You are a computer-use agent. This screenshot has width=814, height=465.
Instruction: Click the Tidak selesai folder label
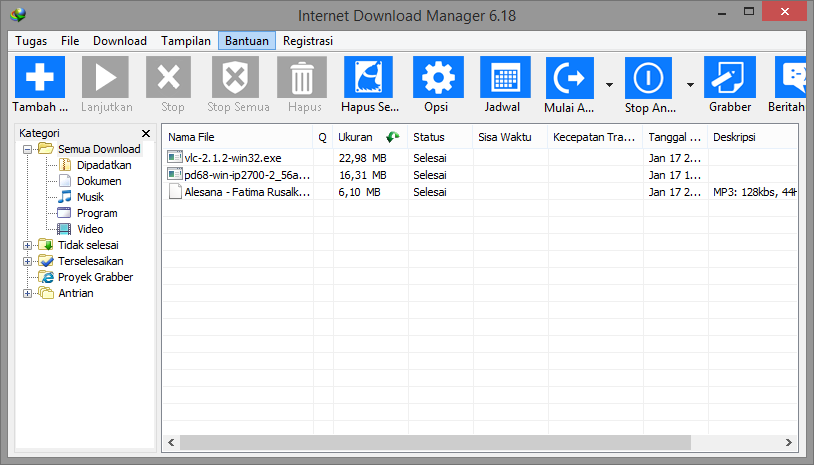[88, 245]
